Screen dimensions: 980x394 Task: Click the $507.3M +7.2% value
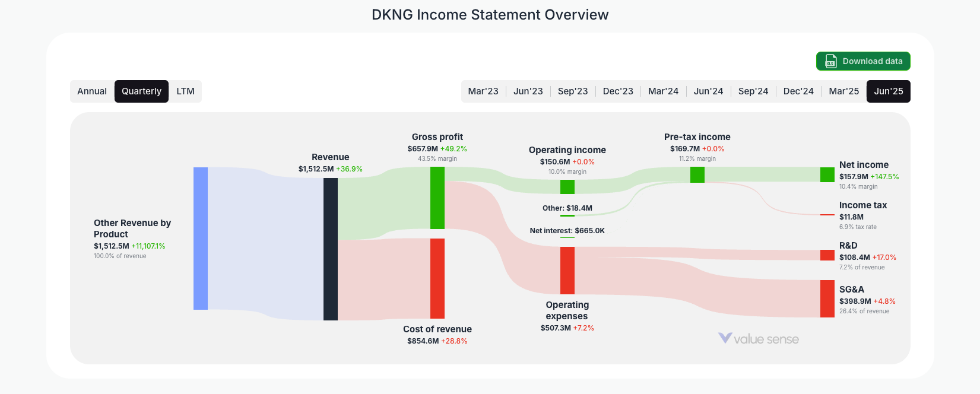tap(567, 328)
